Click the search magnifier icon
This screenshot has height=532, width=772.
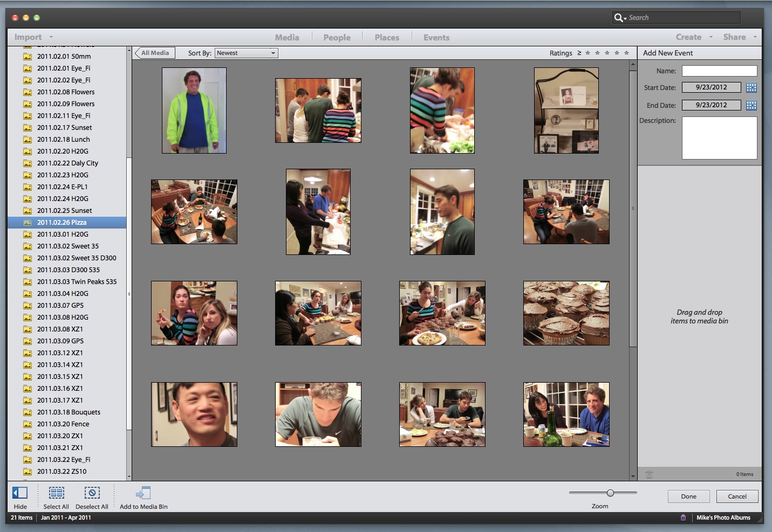tap(618, 18)
